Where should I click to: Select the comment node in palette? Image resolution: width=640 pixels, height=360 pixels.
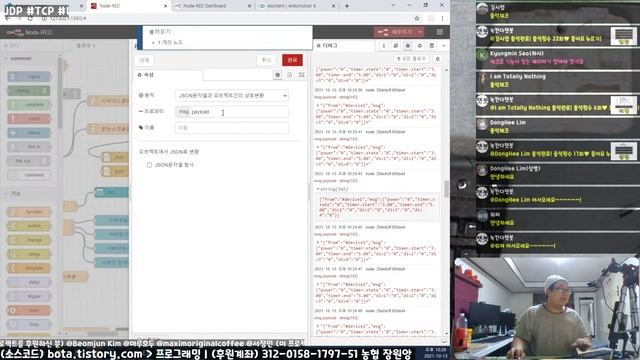click(x=29, y=175)
